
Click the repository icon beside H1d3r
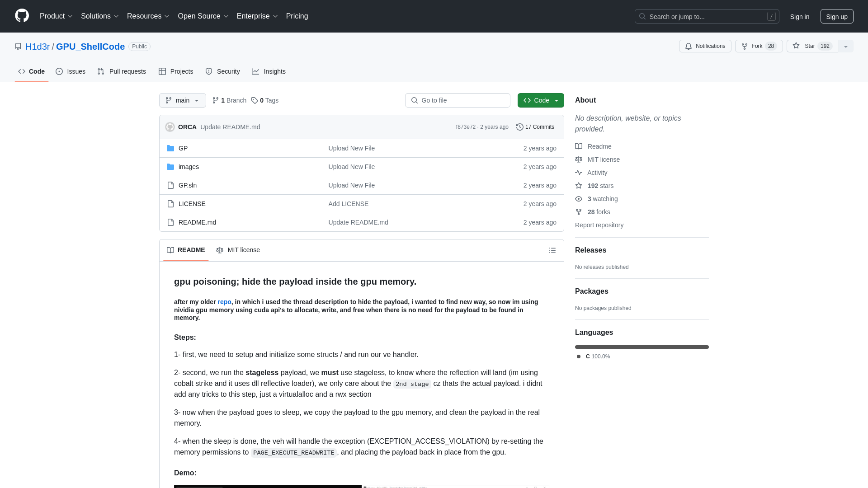(18, 47)
